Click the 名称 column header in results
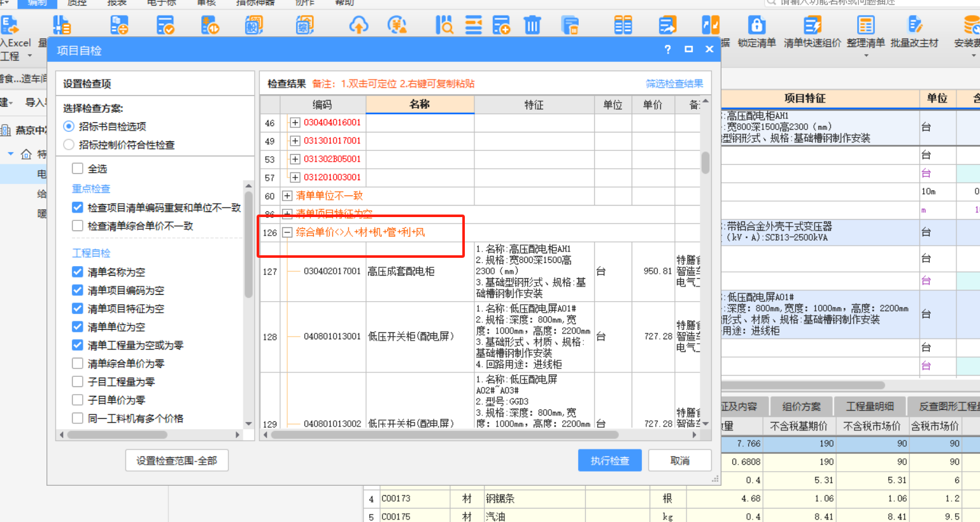980x522 pixels. click(x=420, y=104)
